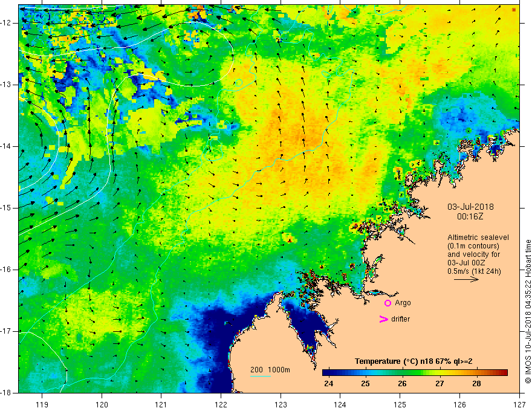This screenshot has width=532, height=411.
Task: Click colorbar tick label '25'
Action: point(365,384)
